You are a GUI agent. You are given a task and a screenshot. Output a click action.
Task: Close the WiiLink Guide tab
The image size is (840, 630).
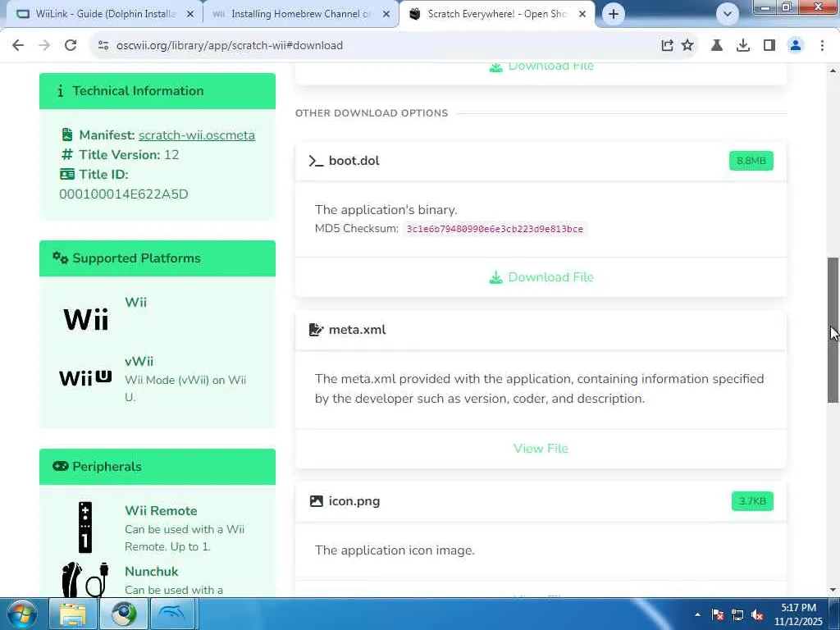190,15
